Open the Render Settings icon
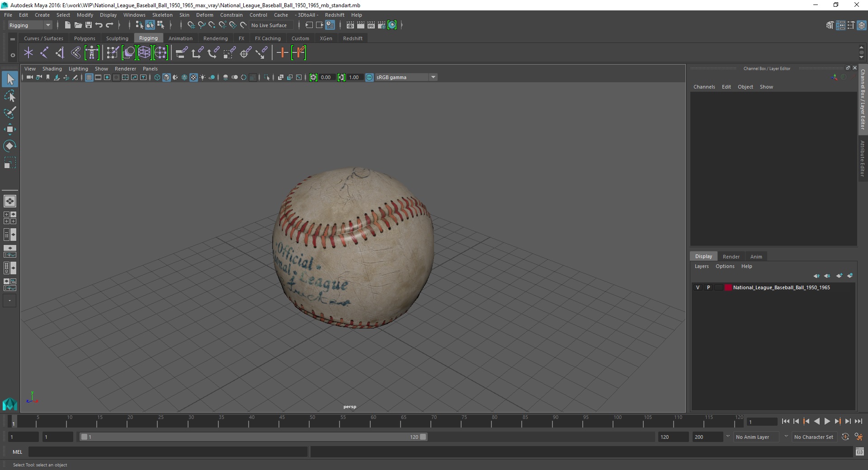This screenshot has width=868, height=470. coord(382,25)
